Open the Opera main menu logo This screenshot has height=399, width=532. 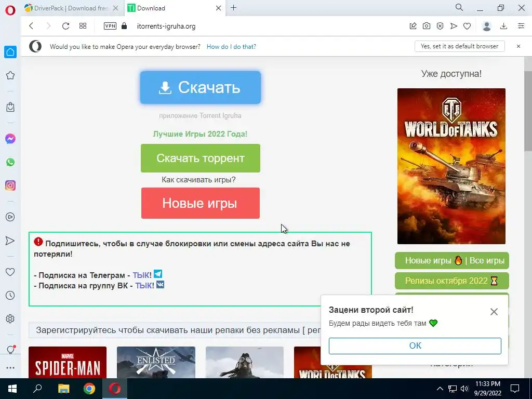point(10,10)
